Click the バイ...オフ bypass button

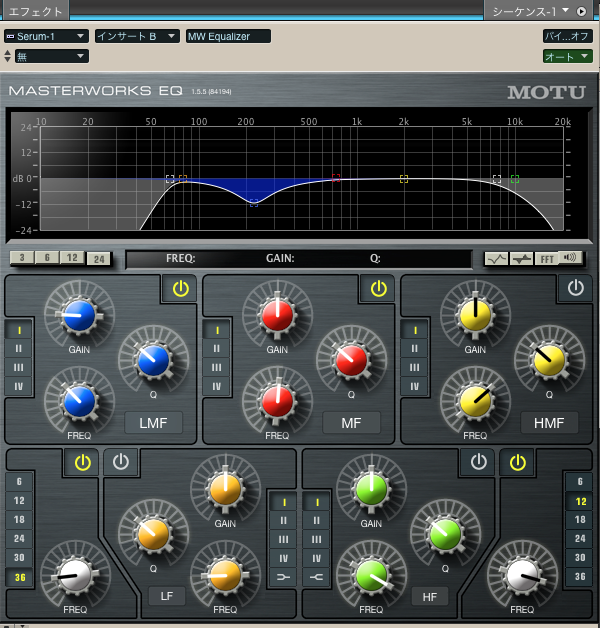(568, 36)
